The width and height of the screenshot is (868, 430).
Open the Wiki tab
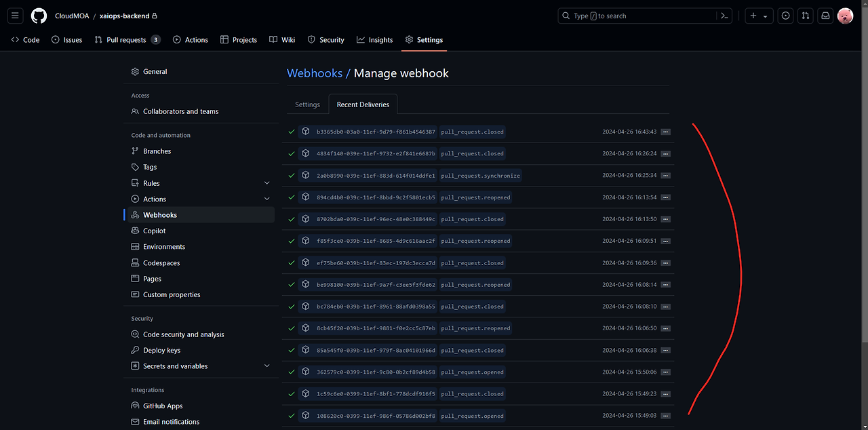282,40
